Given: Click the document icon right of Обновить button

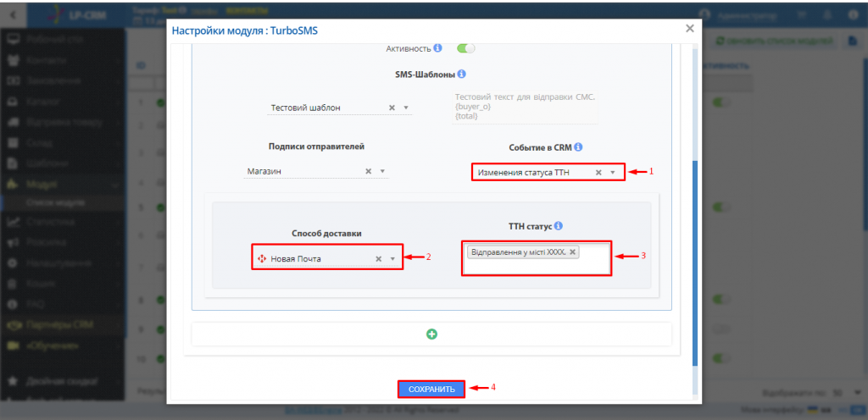Looking at the screenshot, I should tap(853, 41).
